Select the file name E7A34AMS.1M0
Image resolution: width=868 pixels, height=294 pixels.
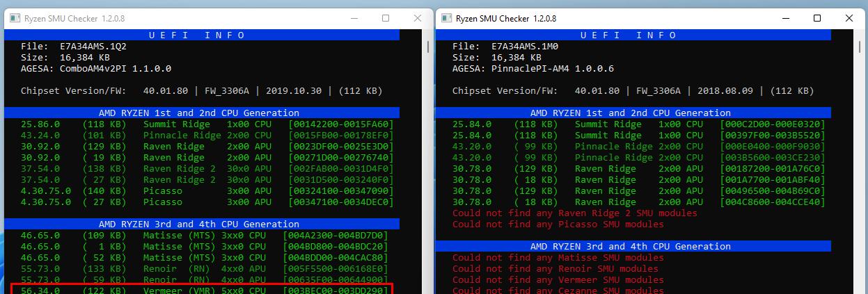point(525,47)
